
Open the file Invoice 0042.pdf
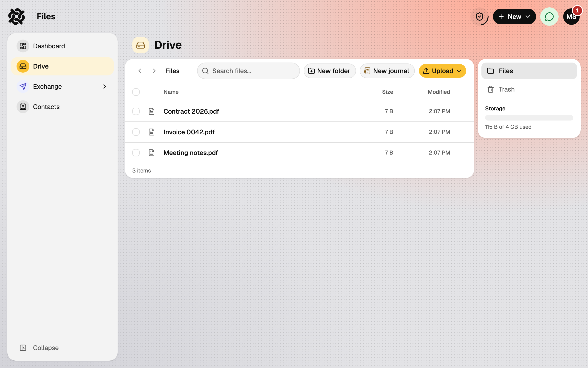[x=189, y=132]
